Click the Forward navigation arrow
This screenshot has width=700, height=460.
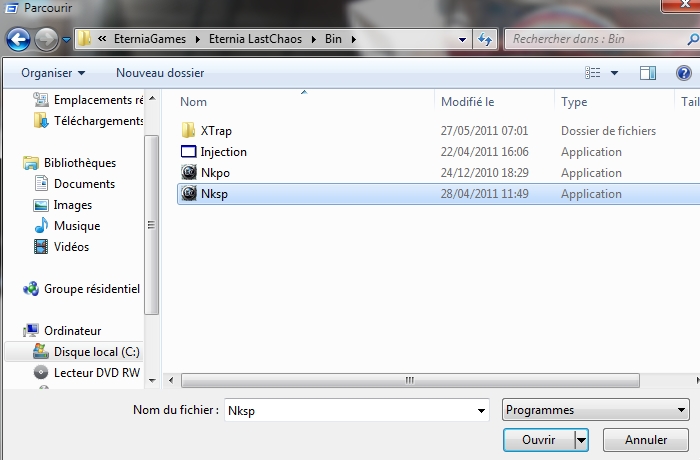tap(46, 39)
